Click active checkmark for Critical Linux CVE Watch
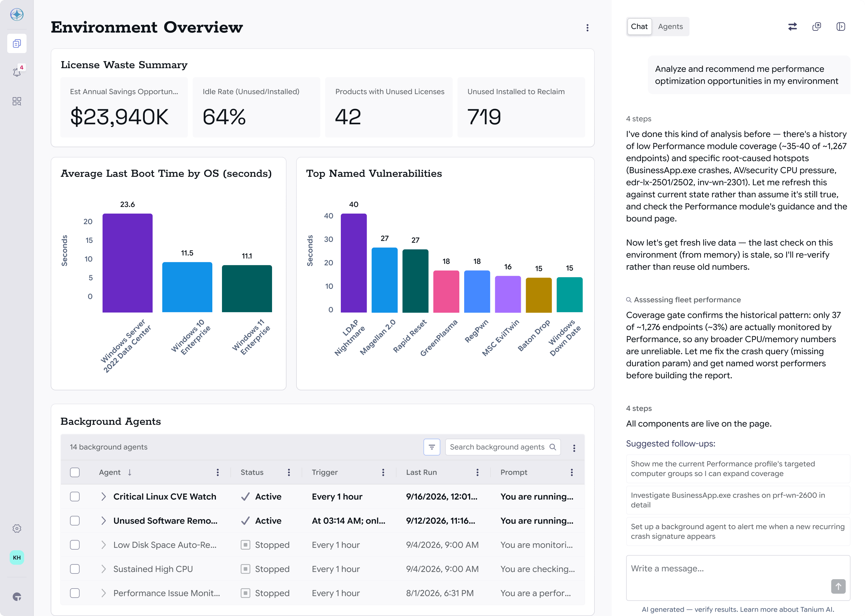The width and height of the screenshot is (865, 616). (x=246, y=497)
